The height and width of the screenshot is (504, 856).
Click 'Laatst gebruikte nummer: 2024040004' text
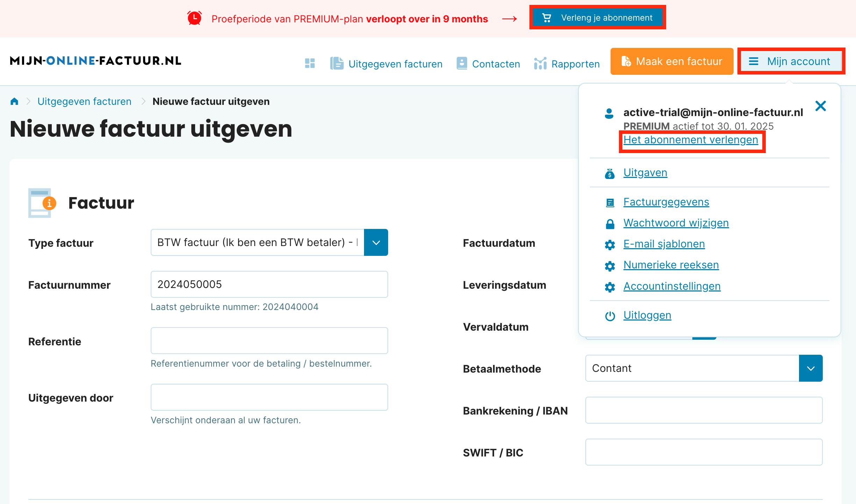(234, 307)
